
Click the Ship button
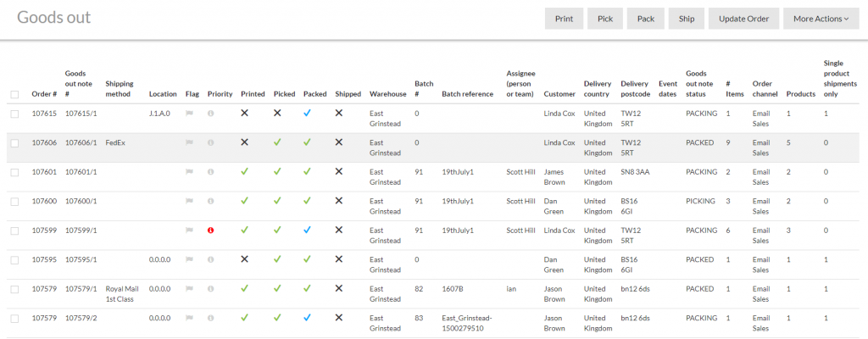[687, 19]
